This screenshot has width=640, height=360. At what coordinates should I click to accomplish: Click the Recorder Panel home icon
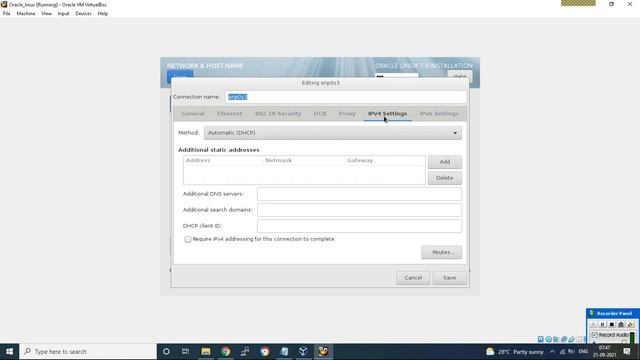[x=621, y=324]
